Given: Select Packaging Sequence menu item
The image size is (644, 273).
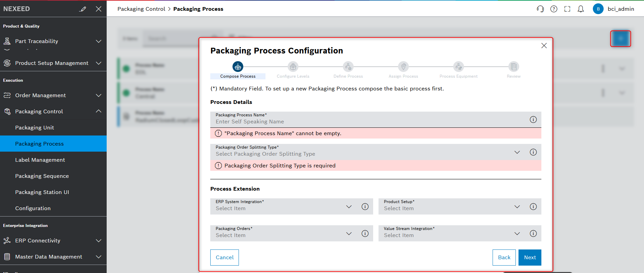Looking at the screenshot, I should coord(42,176).
